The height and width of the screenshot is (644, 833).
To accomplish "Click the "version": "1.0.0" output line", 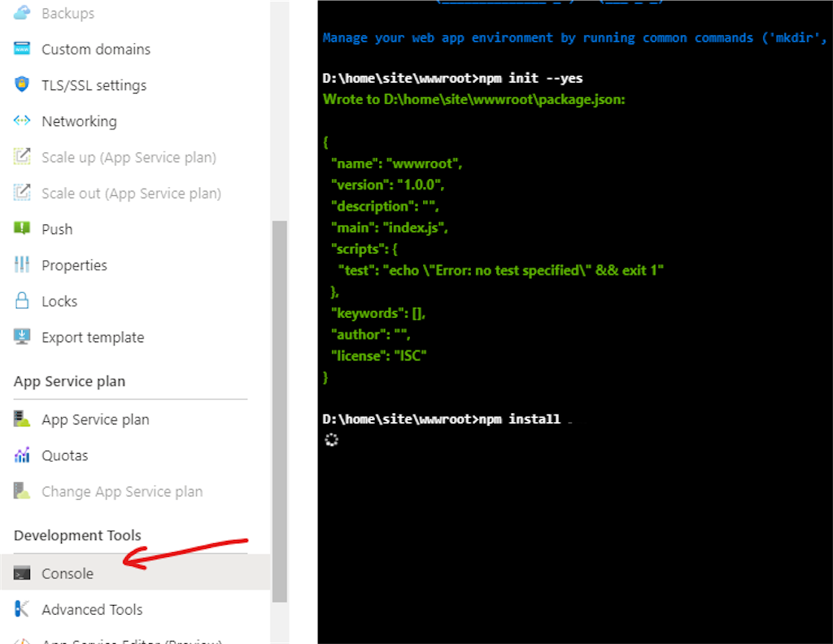I will (x=387, y=185).
